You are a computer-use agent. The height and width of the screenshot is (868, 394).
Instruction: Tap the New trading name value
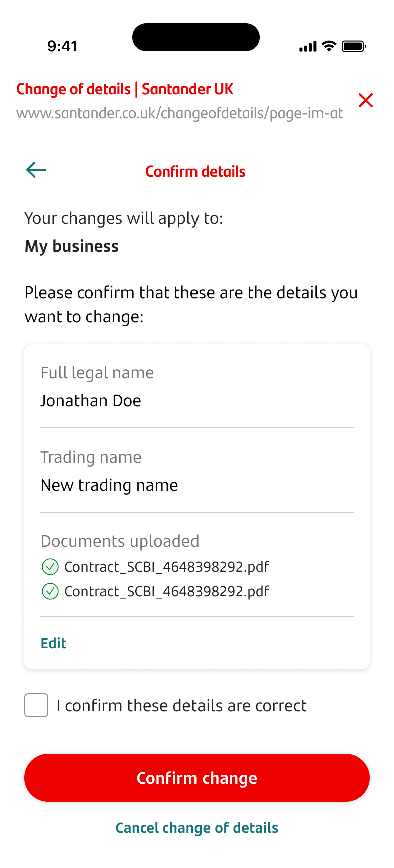(x=109, y=485)
